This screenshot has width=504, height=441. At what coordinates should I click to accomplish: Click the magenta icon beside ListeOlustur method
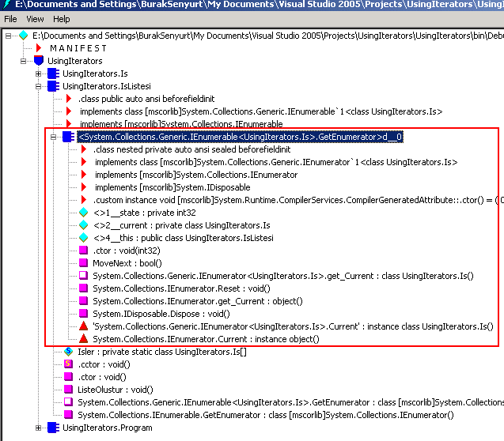click(x=68, y=390)
